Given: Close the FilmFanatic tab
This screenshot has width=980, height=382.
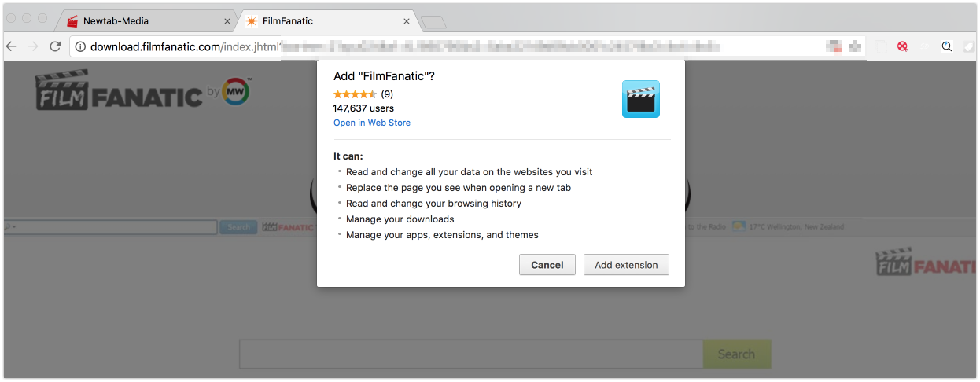Looking at the screenshot, I should 407,21.
